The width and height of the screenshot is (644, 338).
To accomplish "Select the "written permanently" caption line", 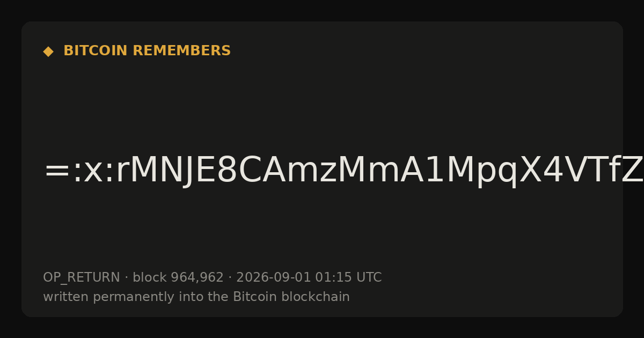I will (x=196, y=297).
